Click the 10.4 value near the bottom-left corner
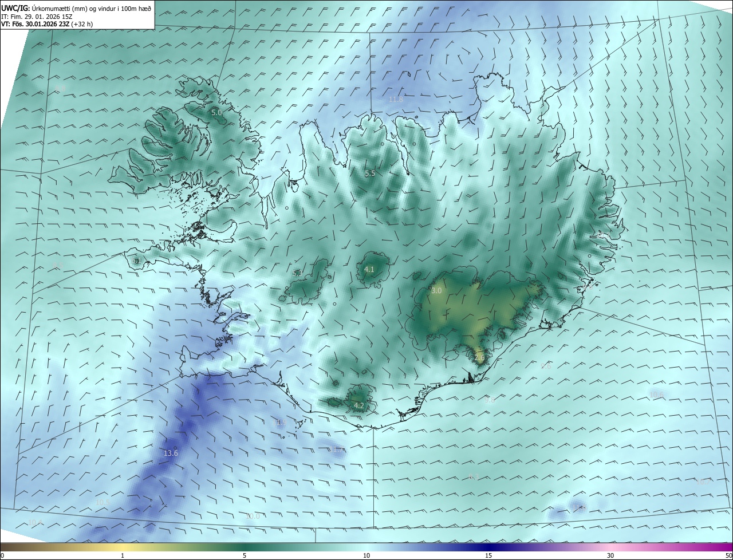Image resolution: width=733 pixels, height=560 pixels. point(36,522)
